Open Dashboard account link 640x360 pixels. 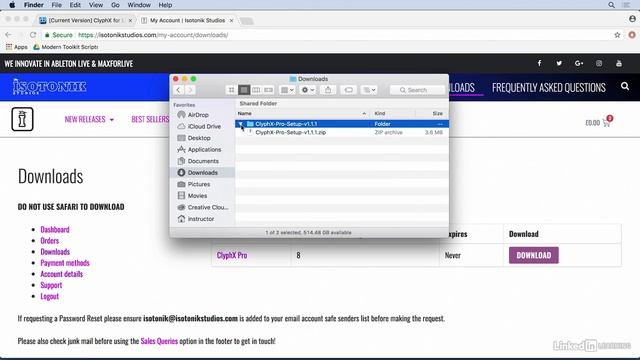[55, 229]
